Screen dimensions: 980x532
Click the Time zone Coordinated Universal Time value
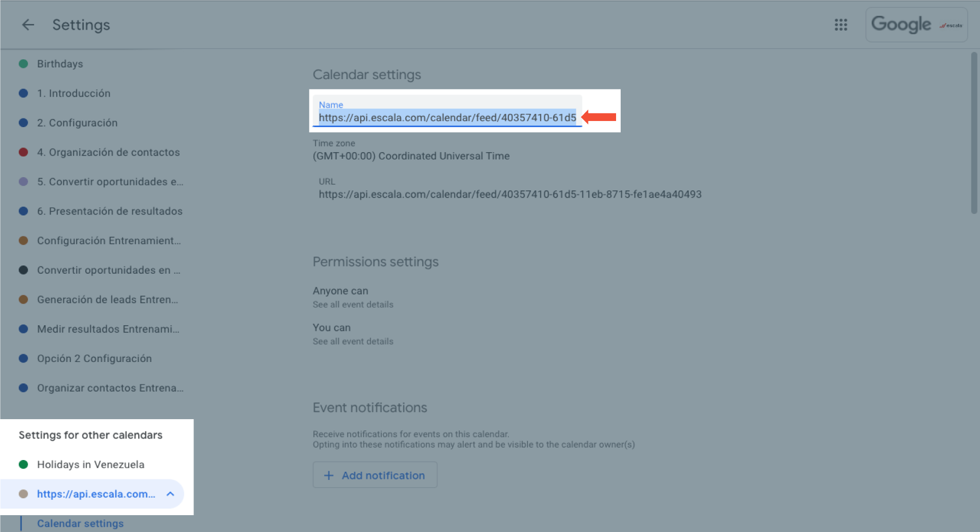click(x=411, y=156)
